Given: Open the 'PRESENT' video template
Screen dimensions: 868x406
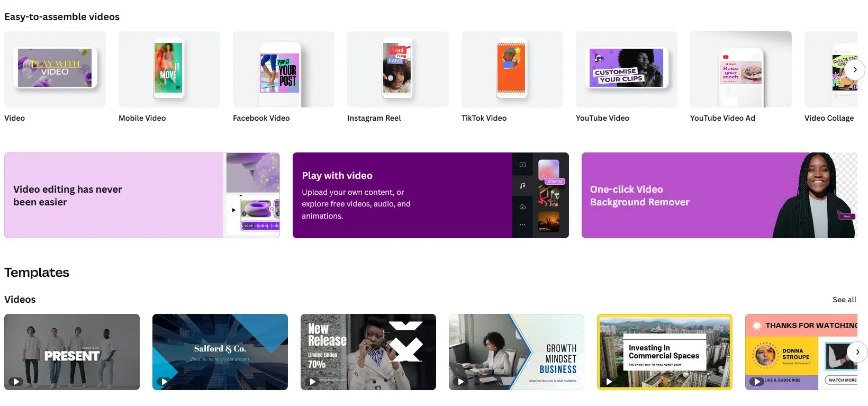Looking at the screenshot, I should tap(72, 352).
